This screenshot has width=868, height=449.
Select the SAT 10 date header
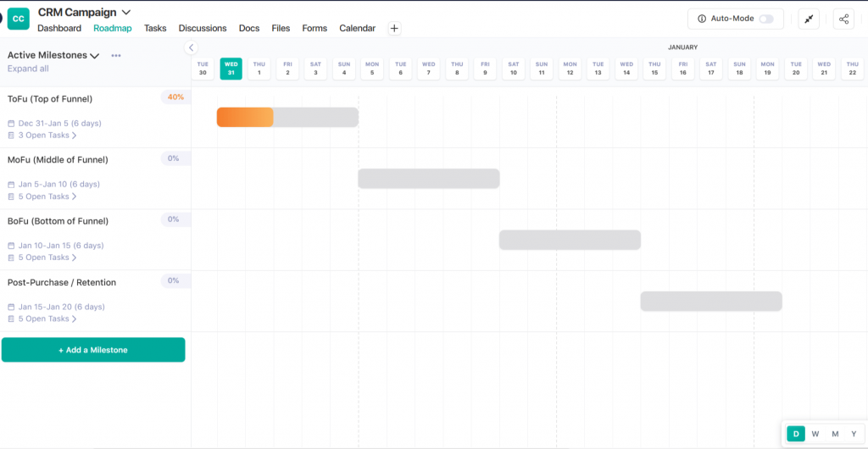[513, 69]
